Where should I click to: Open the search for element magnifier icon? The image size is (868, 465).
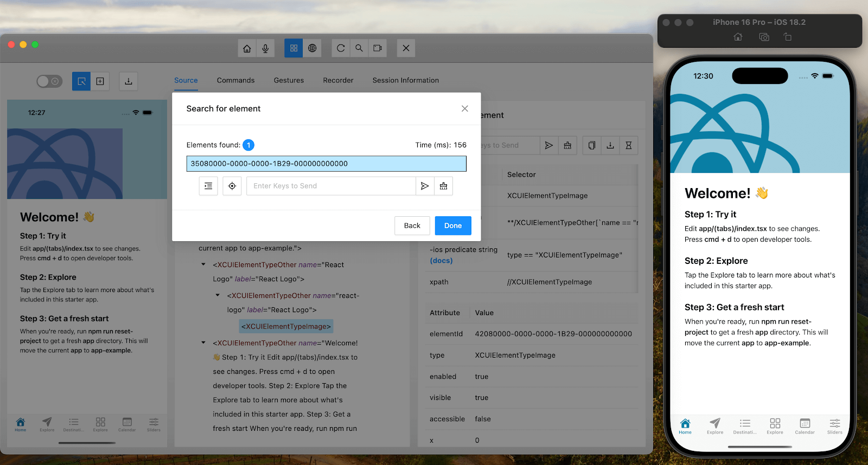pyautogui.click(x=359, y=48)
